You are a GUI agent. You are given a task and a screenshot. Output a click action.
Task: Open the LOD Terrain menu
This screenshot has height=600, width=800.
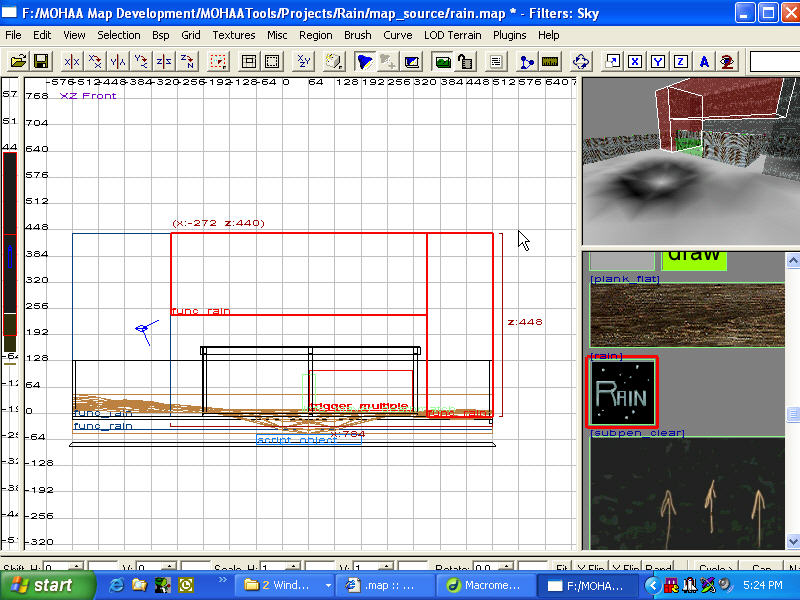pyautogui.click(x=452, y=35)
